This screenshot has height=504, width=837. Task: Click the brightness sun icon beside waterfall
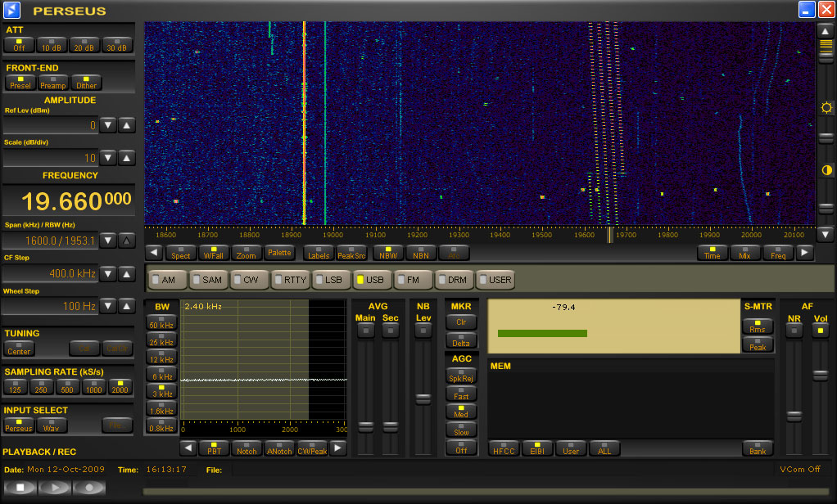point(826,108)
